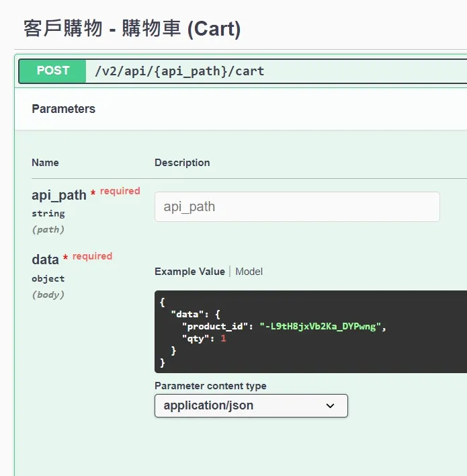Click the api_path parameter name label
This screenshot has width=467, height=476.
59,195
